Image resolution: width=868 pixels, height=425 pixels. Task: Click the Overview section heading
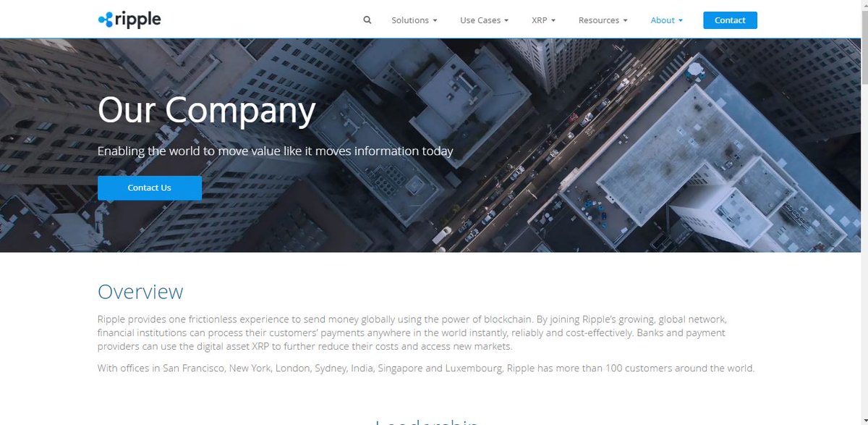pos(140,292)
